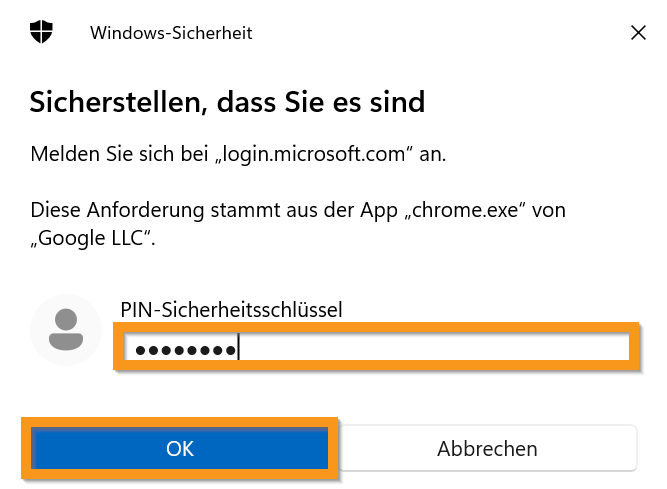The width and height of the screenshot is (667, 489).
Task: Click the PIN-Sicherheitsschlüssel label
Action: 231,309
